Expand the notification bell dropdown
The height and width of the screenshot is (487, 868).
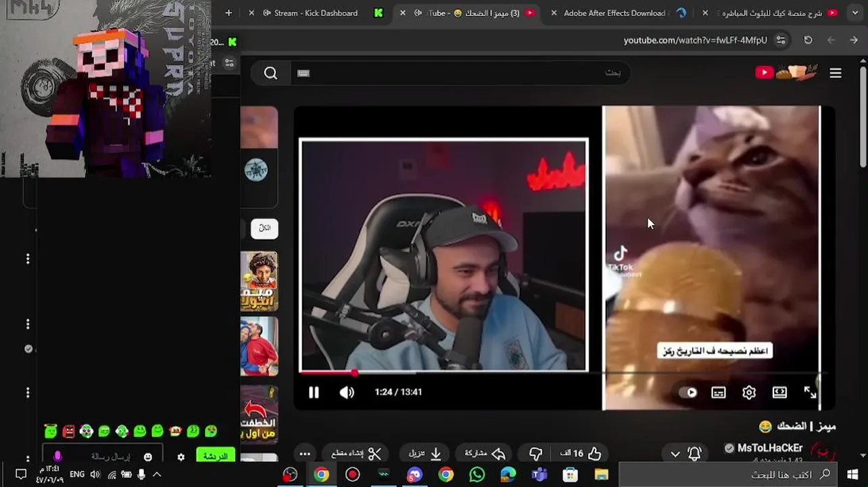click(x=684, y=454)
